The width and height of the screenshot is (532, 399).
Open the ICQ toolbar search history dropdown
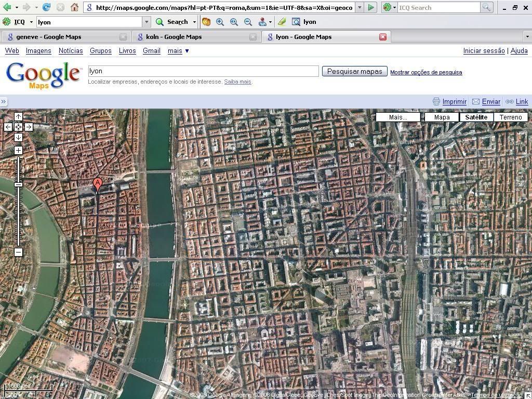click(x=147, y=22)
